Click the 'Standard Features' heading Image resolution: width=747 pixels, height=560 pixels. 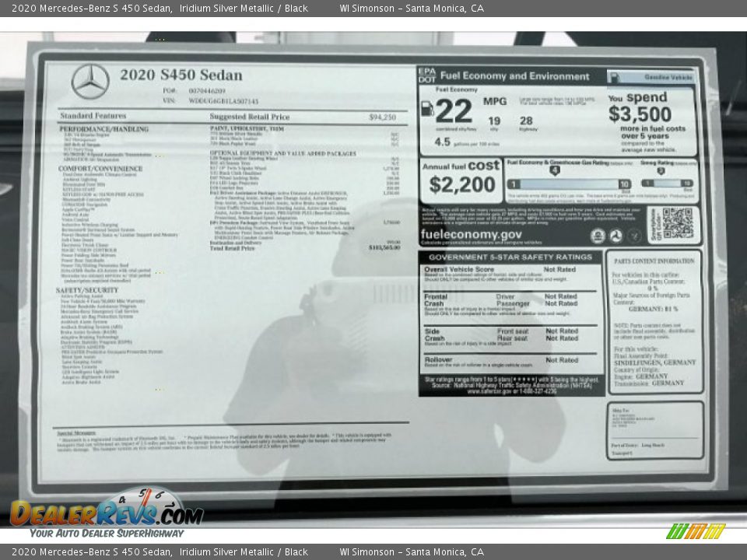93,116
